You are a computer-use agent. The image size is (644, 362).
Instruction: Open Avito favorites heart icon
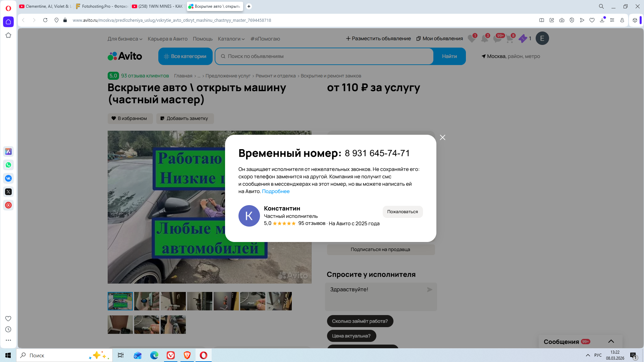pyautogui.click(x=472, y=39)
